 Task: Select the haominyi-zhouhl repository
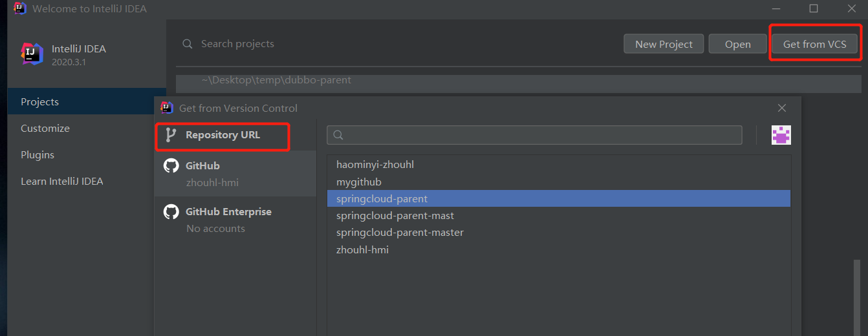coord(375,165)
